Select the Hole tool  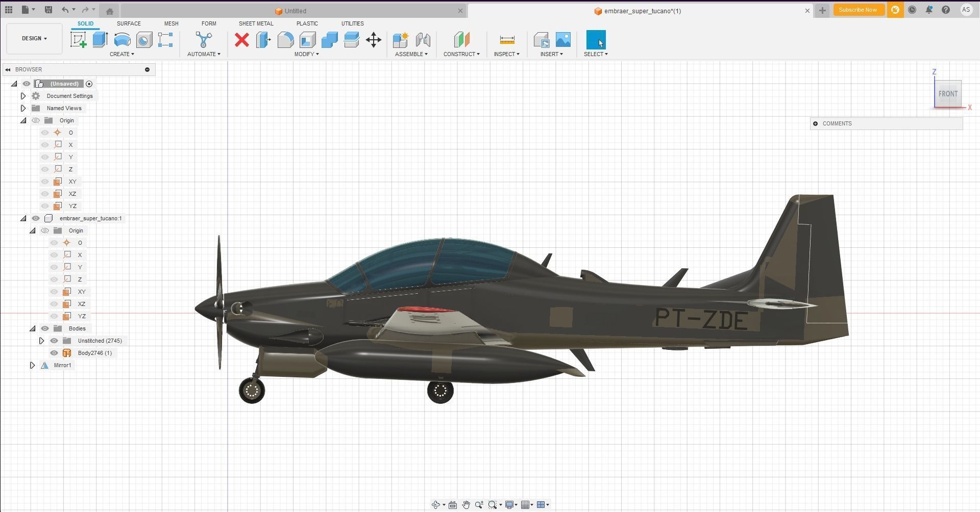point(144,40)
